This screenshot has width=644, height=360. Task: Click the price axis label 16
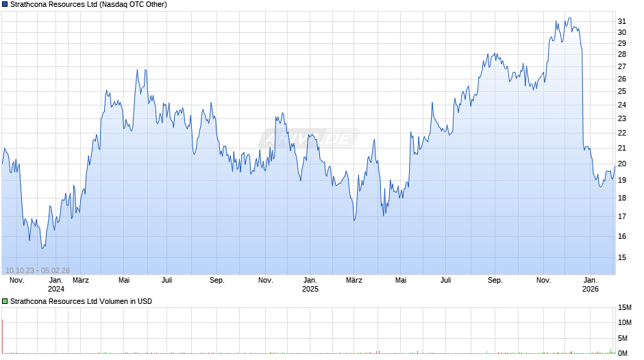(622, 236)
